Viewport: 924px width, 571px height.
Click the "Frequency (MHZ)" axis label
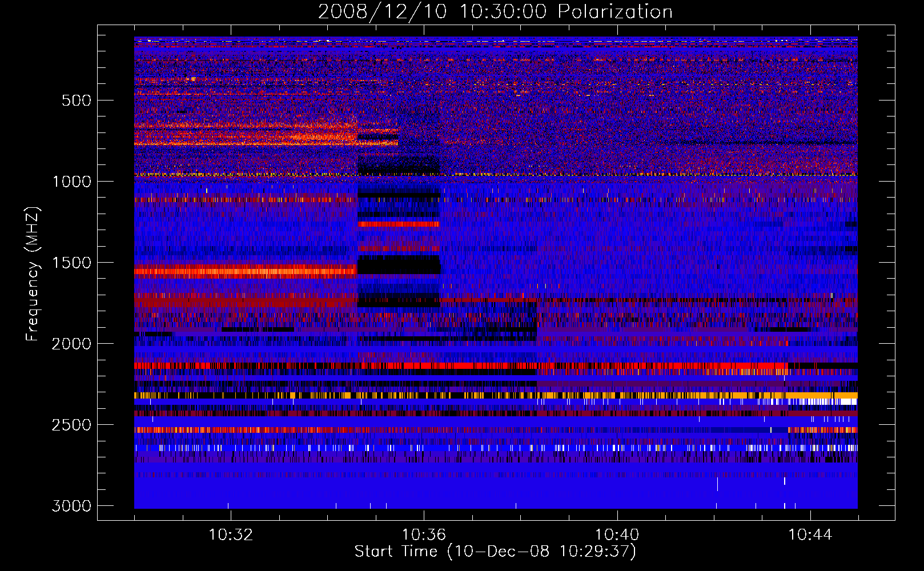click(x=33, y=274)
